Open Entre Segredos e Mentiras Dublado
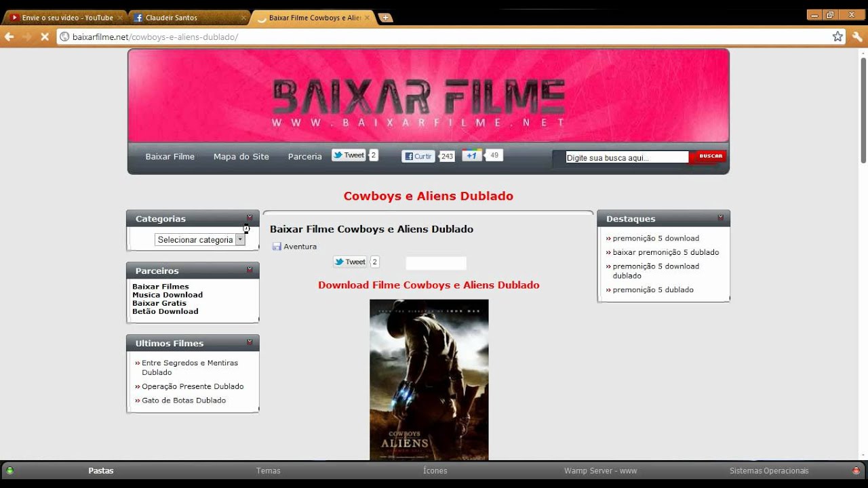The height and width of the screenshot is (488, 868). pyautogui.click(x=190, y=367)
